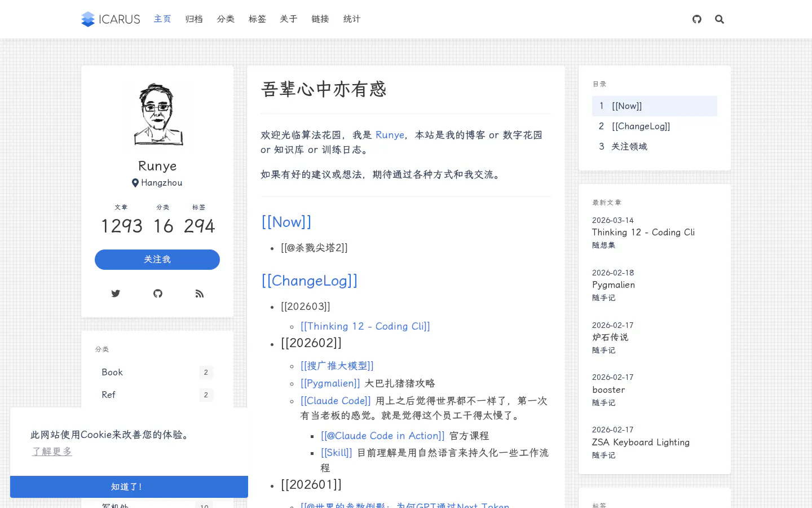The height and width of the screenshot is (508, 812).
Task: Open the GitHub icon in the navbar
Action: [697, 19]
